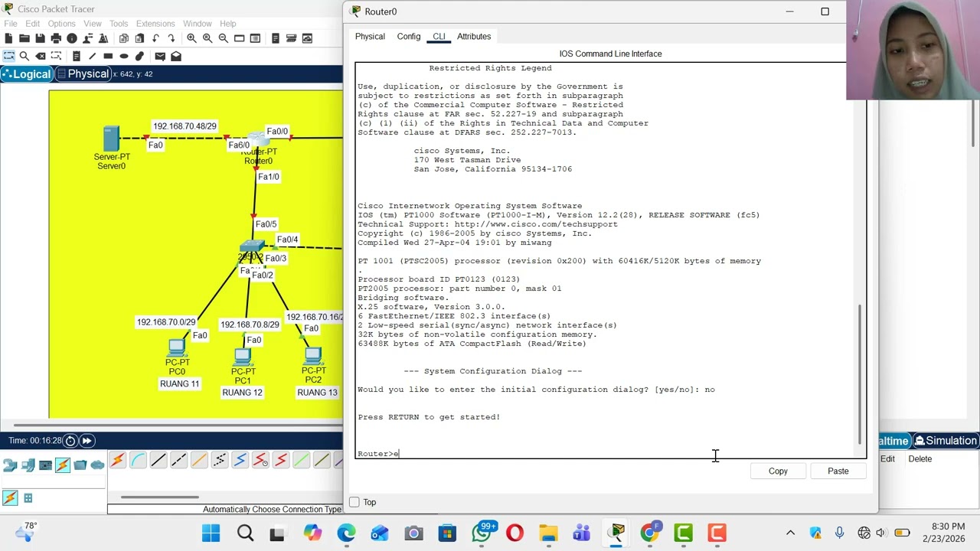Zoom out of the workspace

click(223, 38)
